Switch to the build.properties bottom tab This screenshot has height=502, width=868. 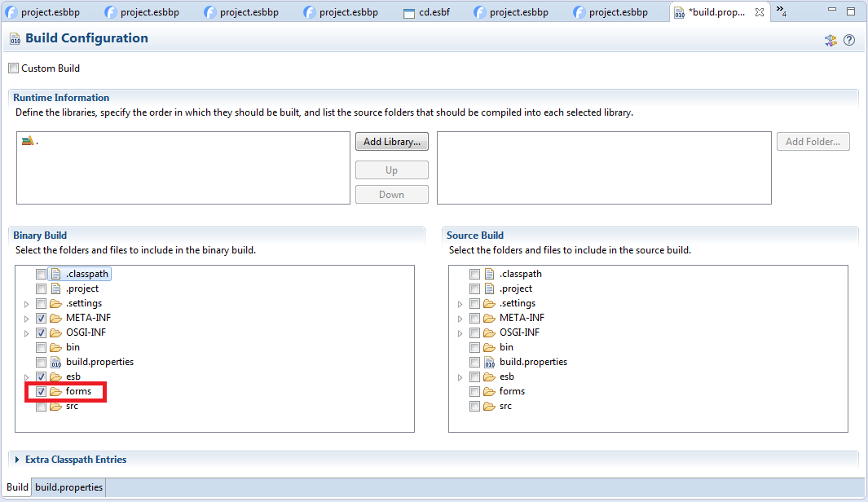68,487
